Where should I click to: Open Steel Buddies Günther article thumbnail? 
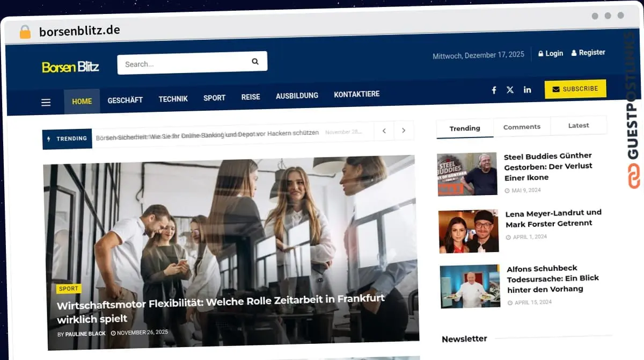click(467, 174)
